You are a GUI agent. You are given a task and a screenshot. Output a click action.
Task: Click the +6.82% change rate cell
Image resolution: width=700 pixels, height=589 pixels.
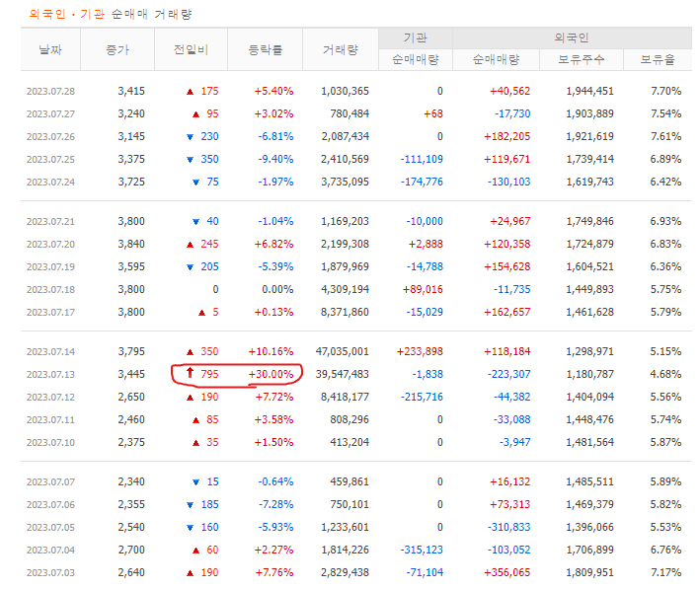coord(273,244)
